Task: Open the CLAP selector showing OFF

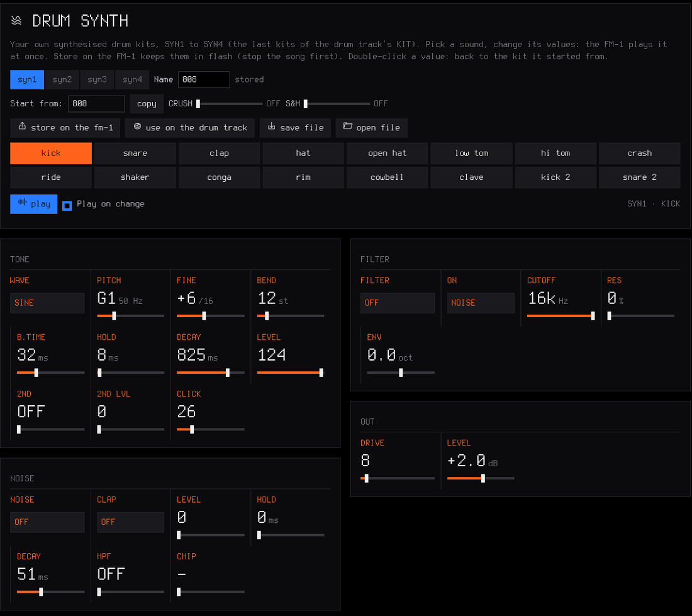Action: (131, 522)
